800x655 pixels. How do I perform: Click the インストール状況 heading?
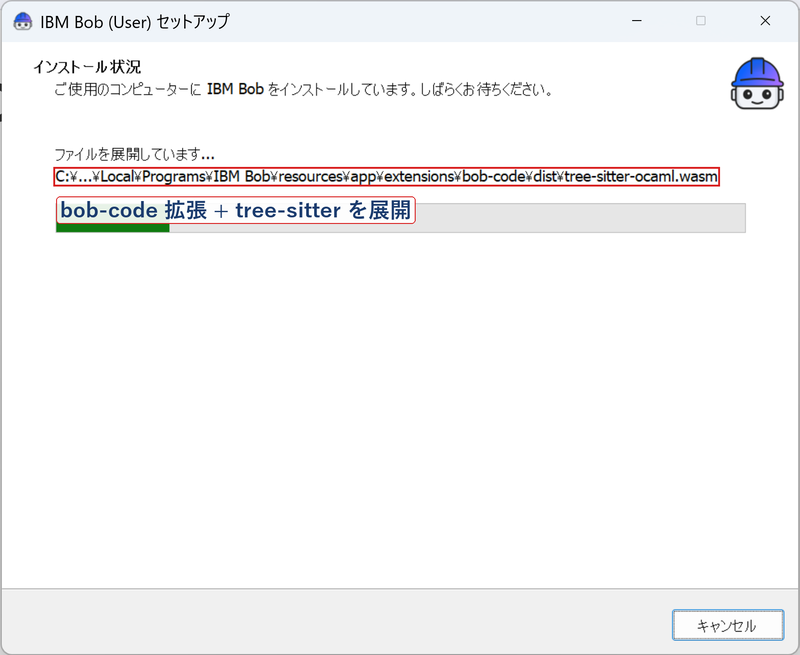pyautogui.click(x=87, y=67)
